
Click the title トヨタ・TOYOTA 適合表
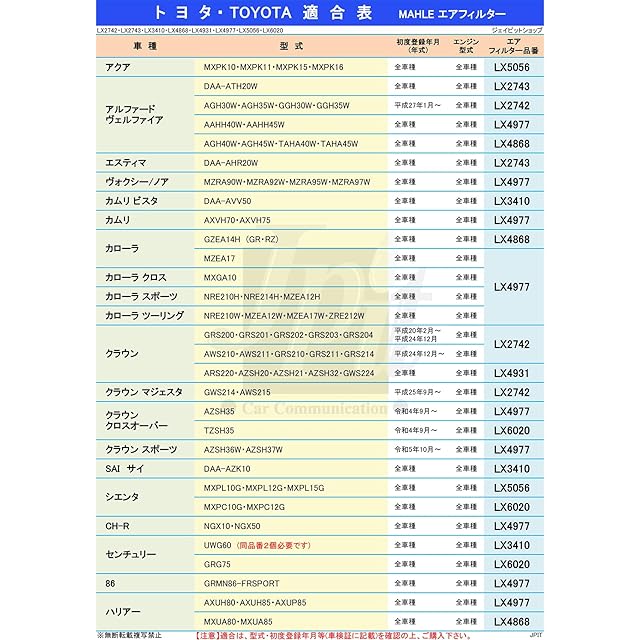click(x=263, y=13)
